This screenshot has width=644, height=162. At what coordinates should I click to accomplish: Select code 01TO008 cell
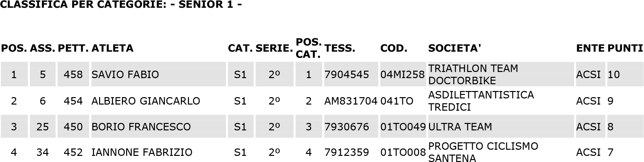(403, 152)
